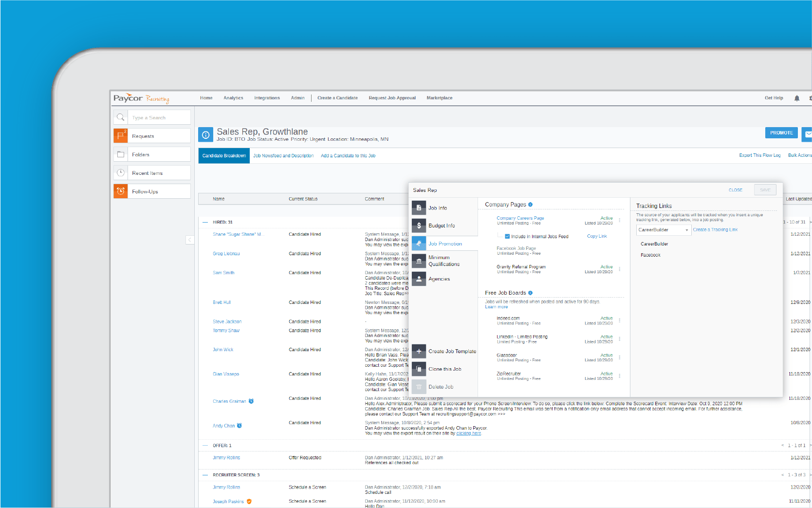Open the Glassdoor three-dot options menu
The height and width of the screenshot is (508, 812).
click(x=620, y=357)
